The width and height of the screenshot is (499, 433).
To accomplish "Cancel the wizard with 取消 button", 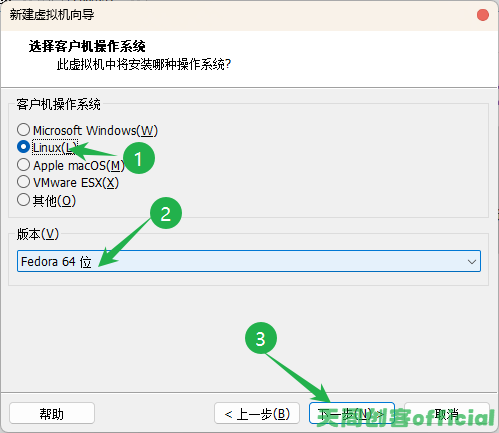I will [447, 414].
